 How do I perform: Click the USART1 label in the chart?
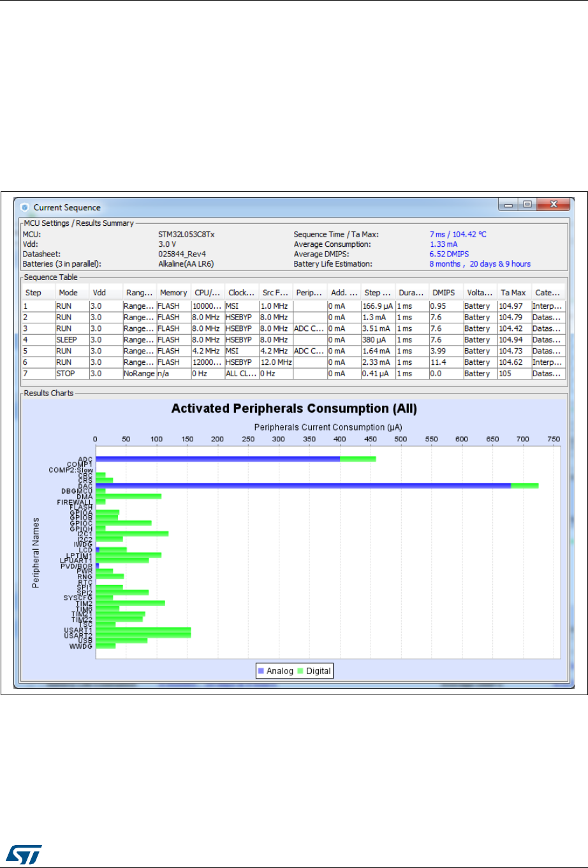coord(78,630)
